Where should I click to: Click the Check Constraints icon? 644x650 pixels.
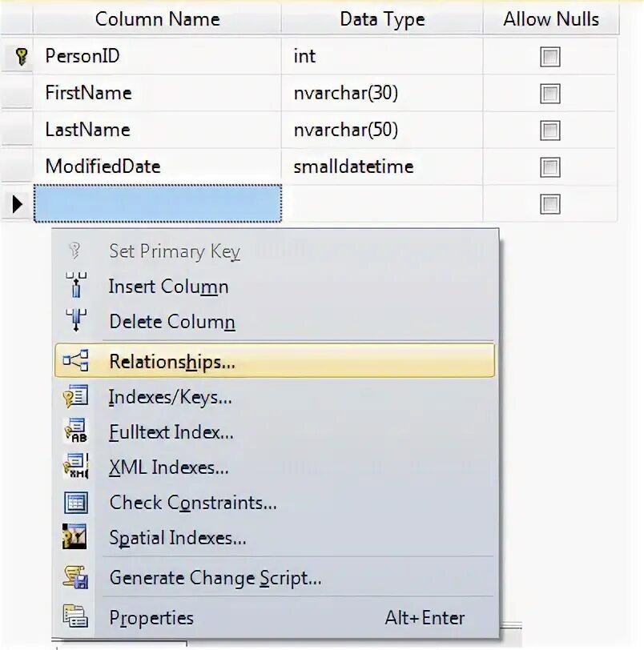(x=75, y=503)
